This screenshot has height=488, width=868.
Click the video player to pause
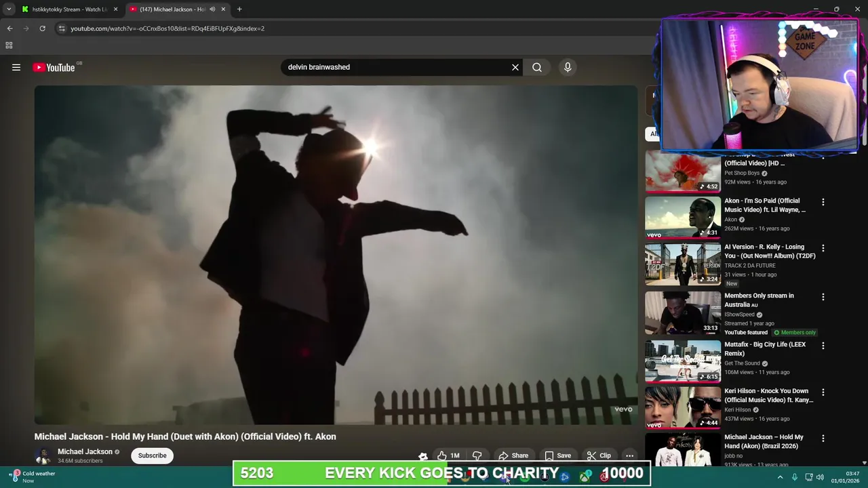coord(336,255)
